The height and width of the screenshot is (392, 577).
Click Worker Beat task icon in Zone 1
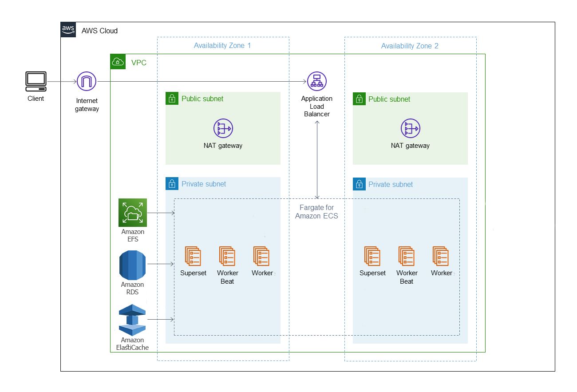click(x=227, y=256)
